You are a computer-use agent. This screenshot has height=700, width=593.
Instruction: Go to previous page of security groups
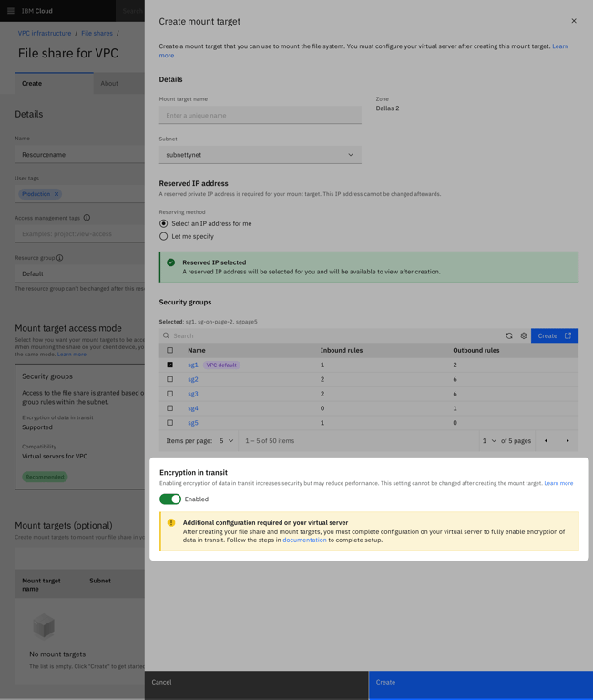click(546, 440)
